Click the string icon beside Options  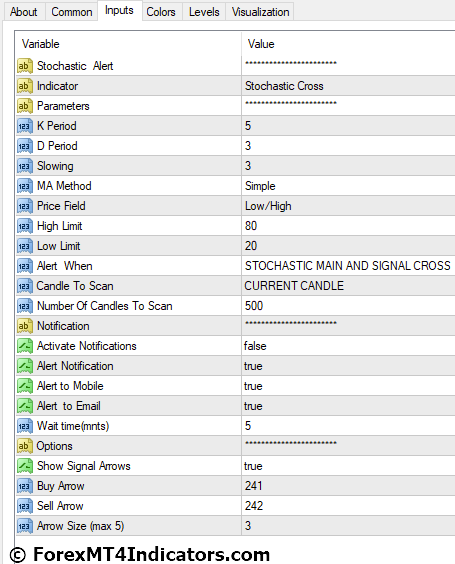(25, 446)
